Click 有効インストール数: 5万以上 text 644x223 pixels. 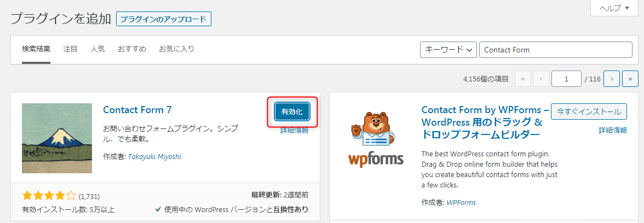point(68,210)
